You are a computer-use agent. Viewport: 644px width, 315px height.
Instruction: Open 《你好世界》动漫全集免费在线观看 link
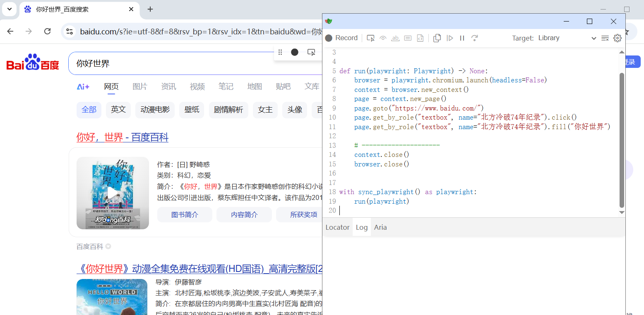tap(199, 269)
